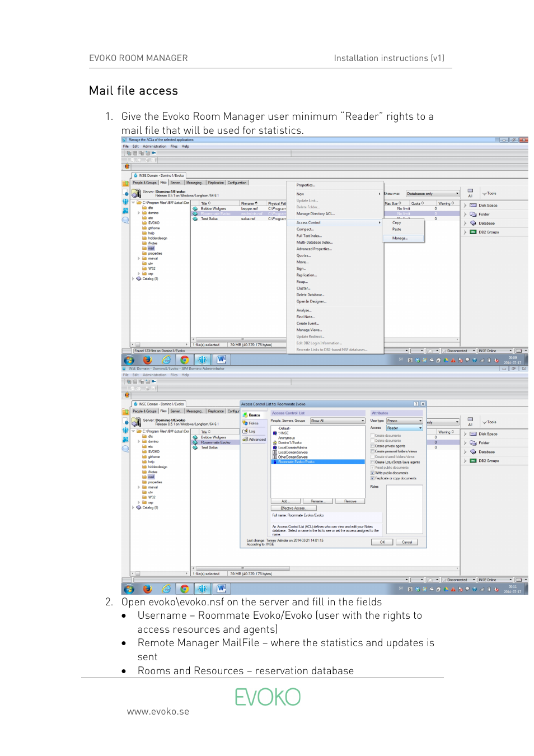Select LocalDomainAdmins in the access control list
The width and height of the screenshot is (534, 756).
pyautogui.click(x=292, y=447)
